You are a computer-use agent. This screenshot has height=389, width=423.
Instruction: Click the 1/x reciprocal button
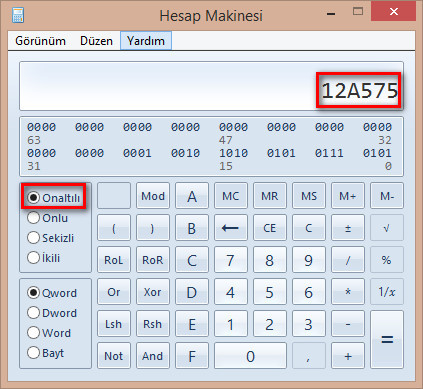387,292
